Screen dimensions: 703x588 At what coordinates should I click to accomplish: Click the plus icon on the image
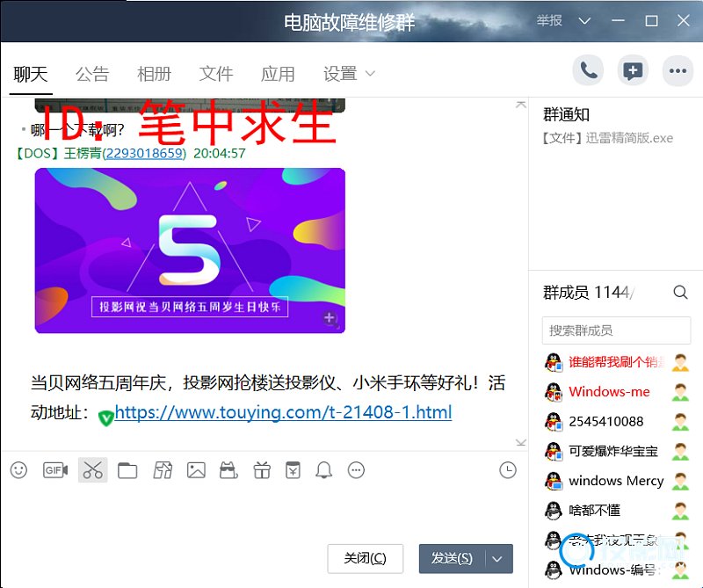click(330, 318)
